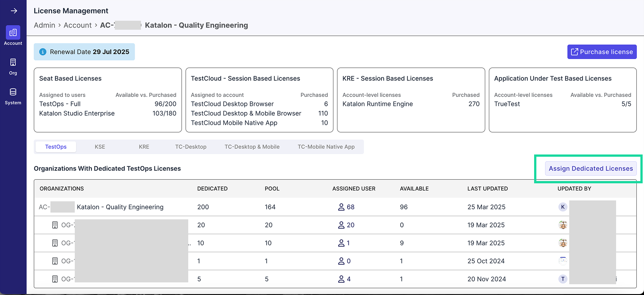Click the Katalon Runtime Engine entry
The height and width of the screenshot is (295, 644).
pos(378,104)
